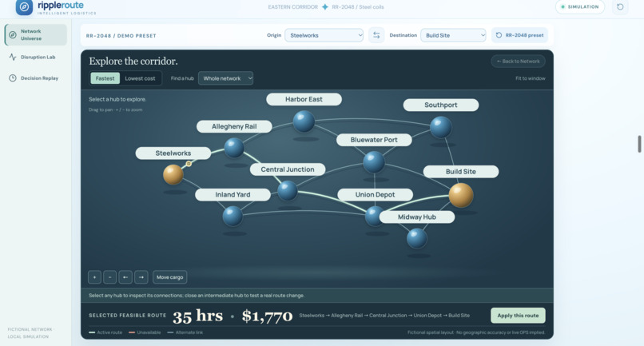Click the $1,770 route cost

(267, 316)
